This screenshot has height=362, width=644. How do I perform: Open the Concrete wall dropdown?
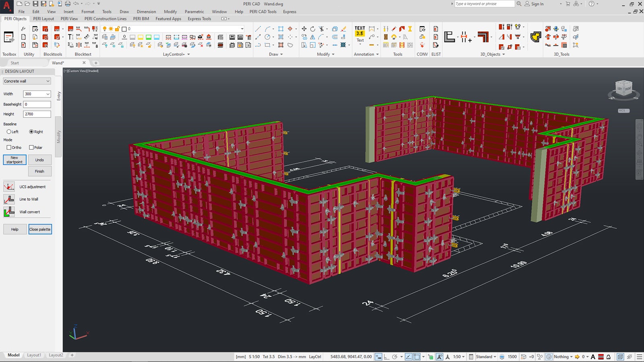[26, 81]
